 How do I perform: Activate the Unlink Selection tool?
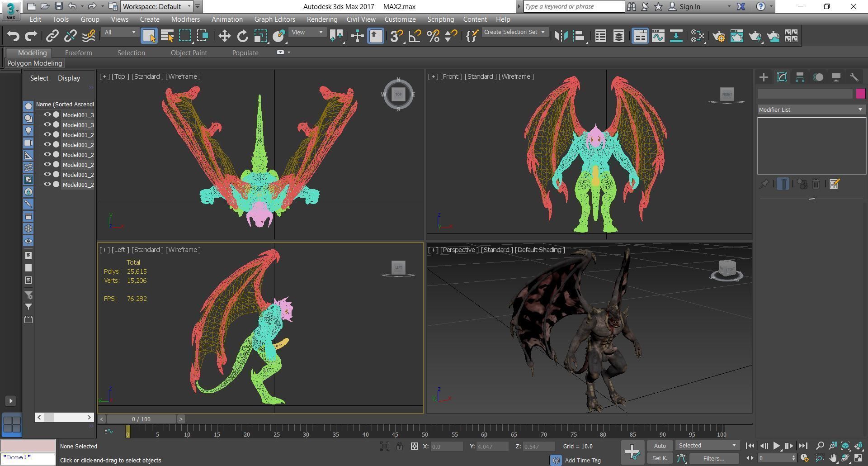click(71, 36)
